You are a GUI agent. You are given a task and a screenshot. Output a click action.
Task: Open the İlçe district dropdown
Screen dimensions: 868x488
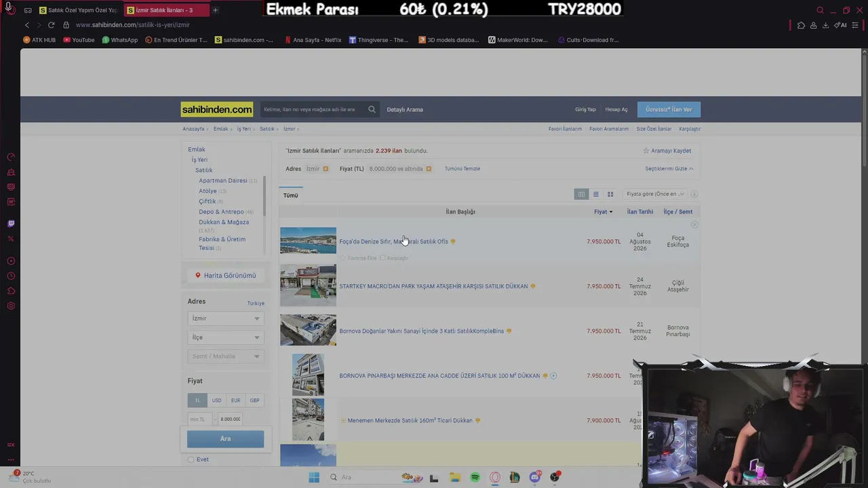click(226, 338)
